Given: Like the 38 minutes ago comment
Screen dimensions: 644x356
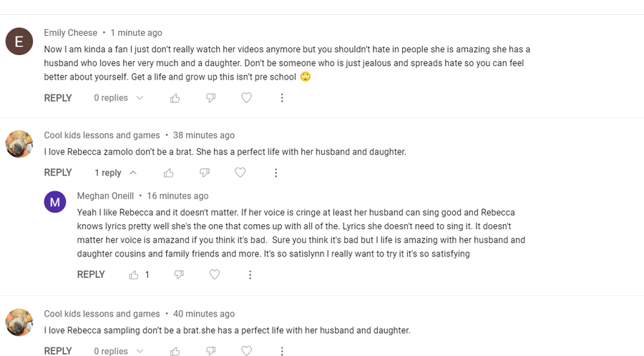Looking at the screenshot, I should click(169, 173).
